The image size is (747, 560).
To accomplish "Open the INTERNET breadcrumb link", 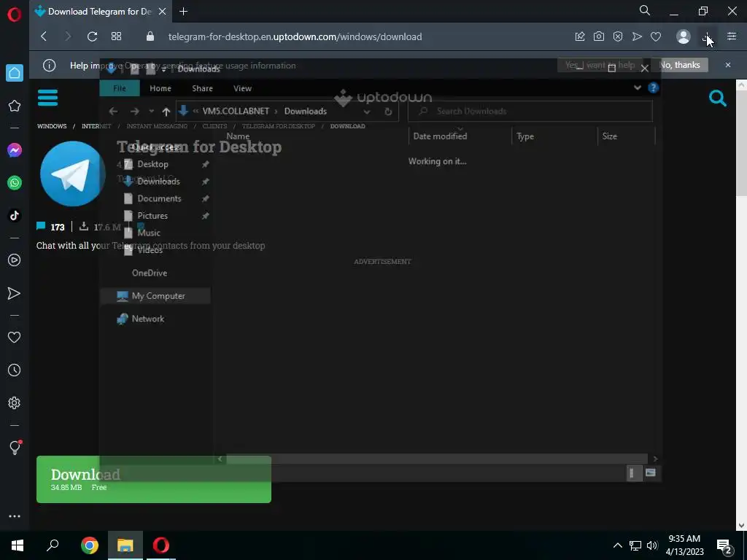I will click(96, 126).
